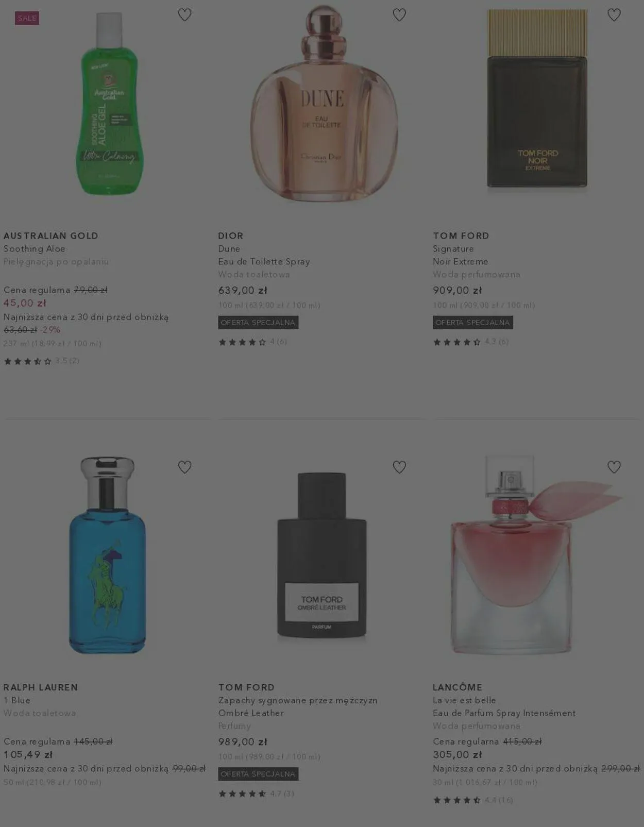Toggle wishlist heart for Tom Ford Ombré Leather
Screen dimensions: 644x827
(399, 467)
